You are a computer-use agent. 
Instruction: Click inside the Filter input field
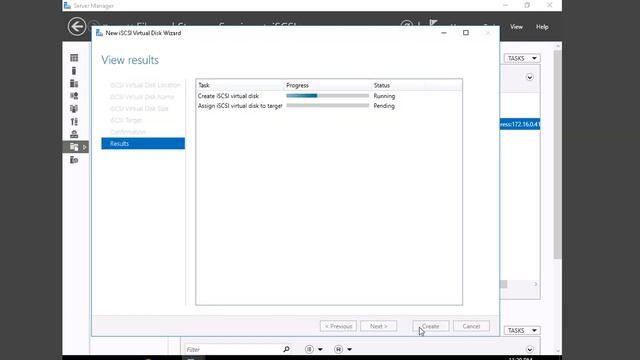[233, 349]
